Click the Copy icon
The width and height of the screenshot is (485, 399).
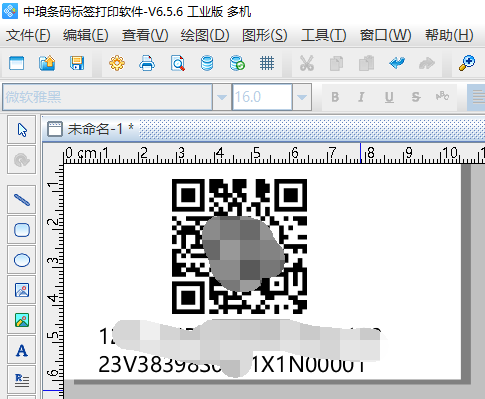click(336, 63)
